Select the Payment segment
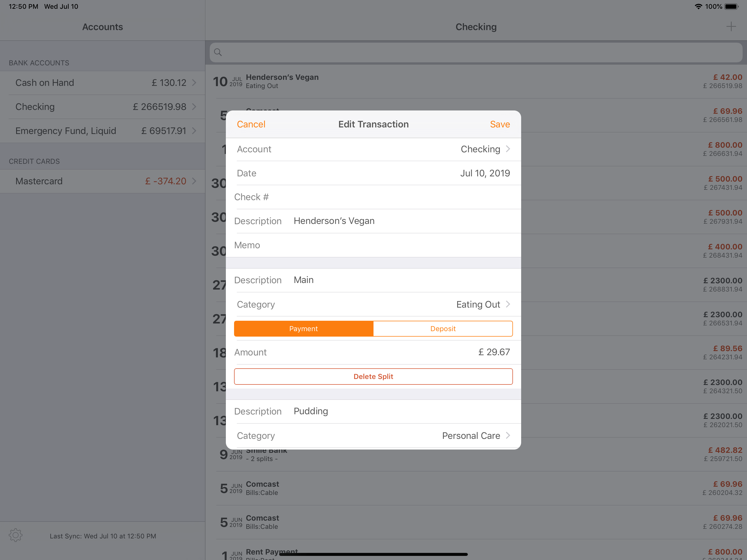Viewport: 747px width, 560px height. coord(303,329)
